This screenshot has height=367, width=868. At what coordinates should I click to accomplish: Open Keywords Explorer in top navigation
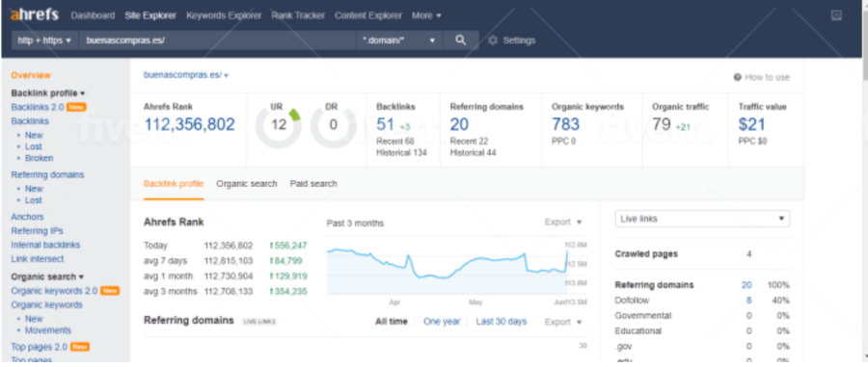tap(224, 15)
